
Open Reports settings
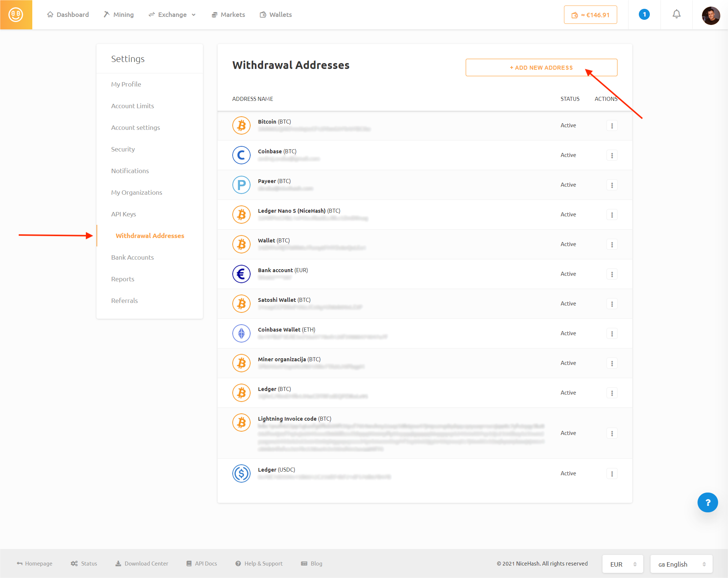point(123,279)
